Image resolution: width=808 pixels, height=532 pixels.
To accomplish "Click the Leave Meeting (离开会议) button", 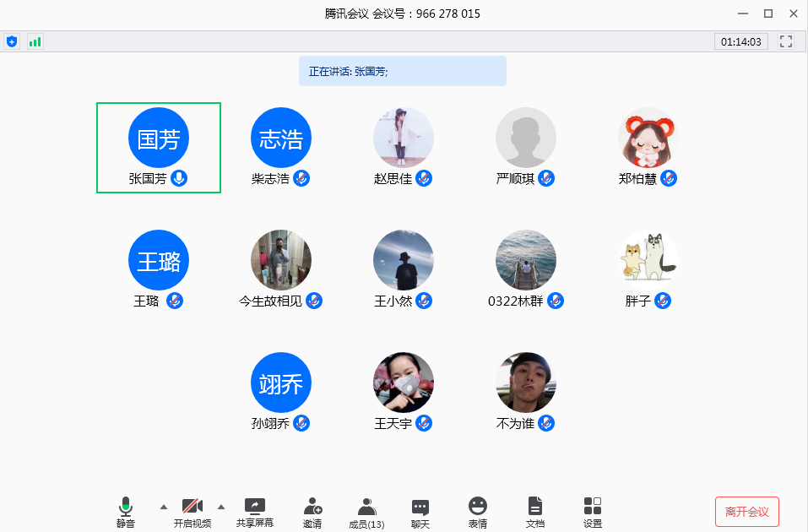I will (x=746, y=512).
